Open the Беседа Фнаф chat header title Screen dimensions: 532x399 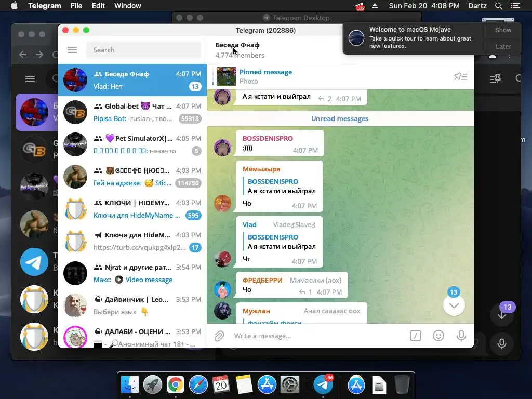click(237, 45)
